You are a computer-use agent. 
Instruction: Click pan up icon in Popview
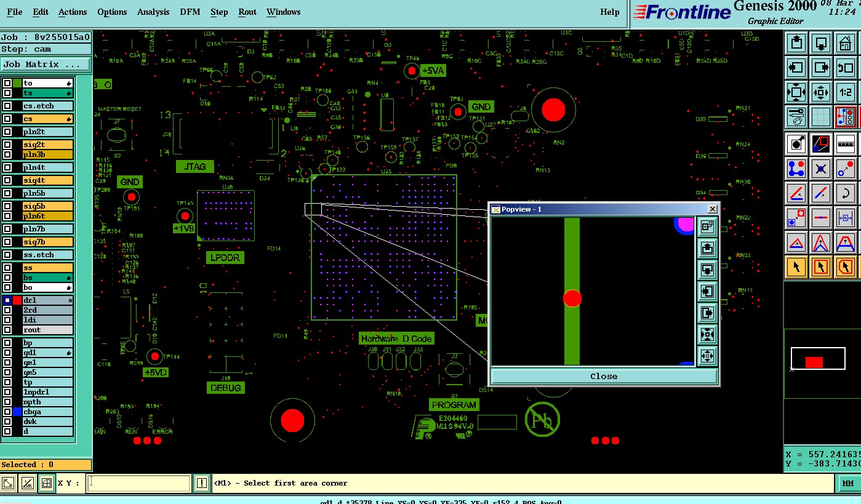[707, 247]
